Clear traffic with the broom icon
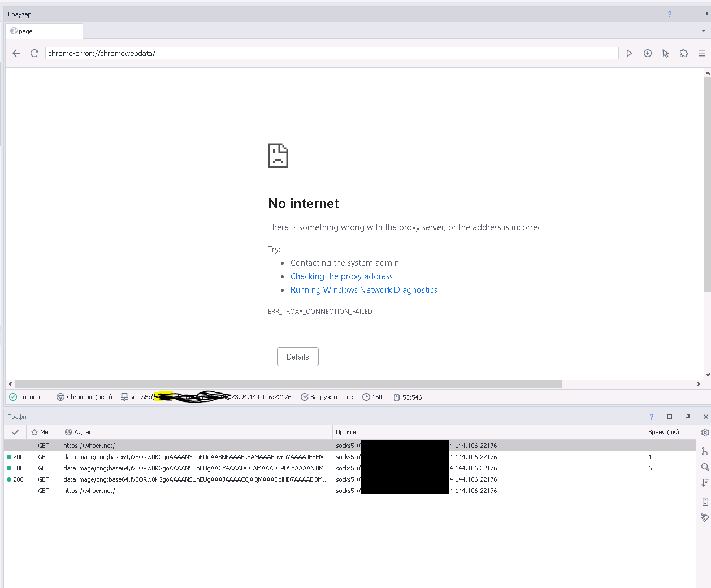Viewport: 711px width, 588px height. [705, 517]
